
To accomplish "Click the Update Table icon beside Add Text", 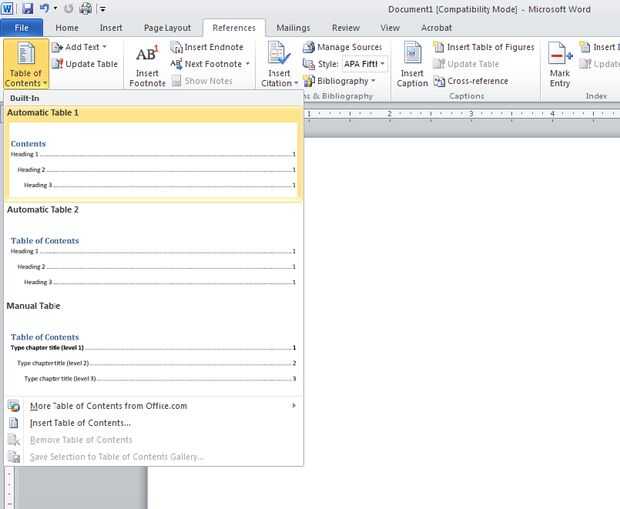I will (x=57, y=64).
